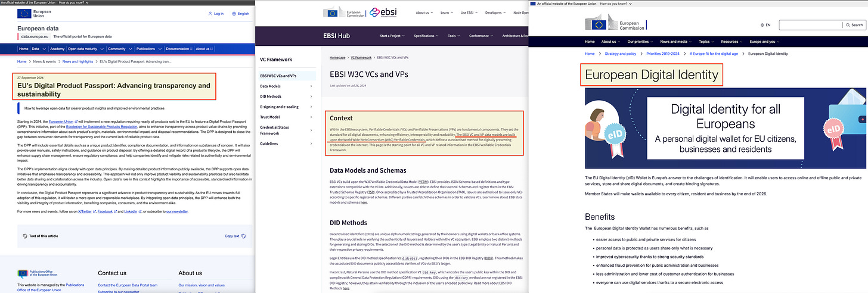Click the clipboard icon beside "Text of this article"
The image size is (868, 293).
tap(24, 236)
